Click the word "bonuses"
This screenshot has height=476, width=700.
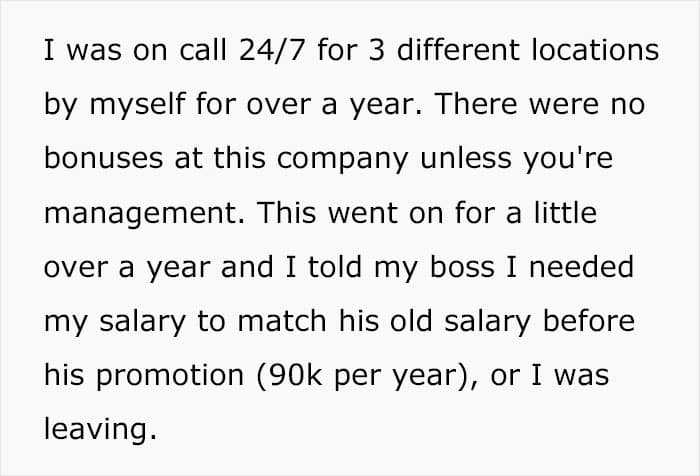tap(104, 158)
